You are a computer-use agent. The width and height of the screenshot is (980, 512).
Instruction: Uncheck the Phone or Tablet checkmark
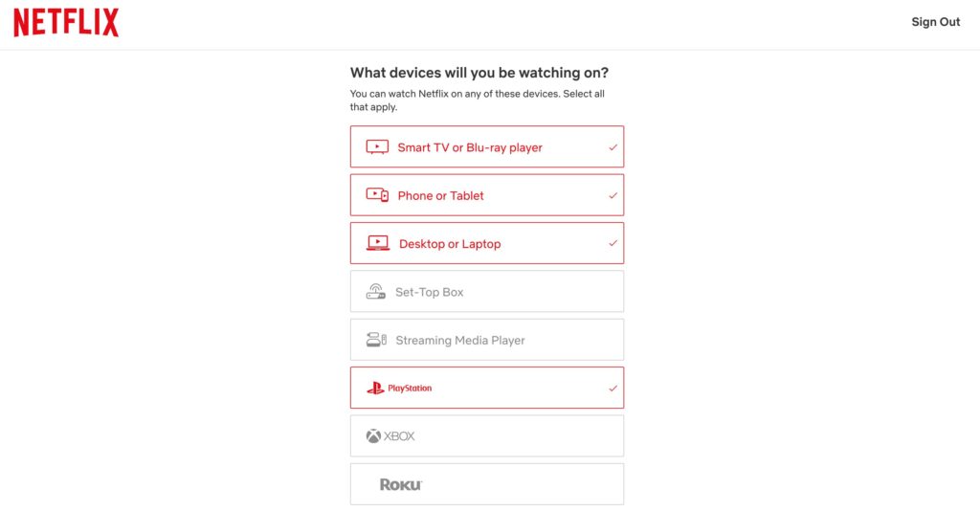612,195
